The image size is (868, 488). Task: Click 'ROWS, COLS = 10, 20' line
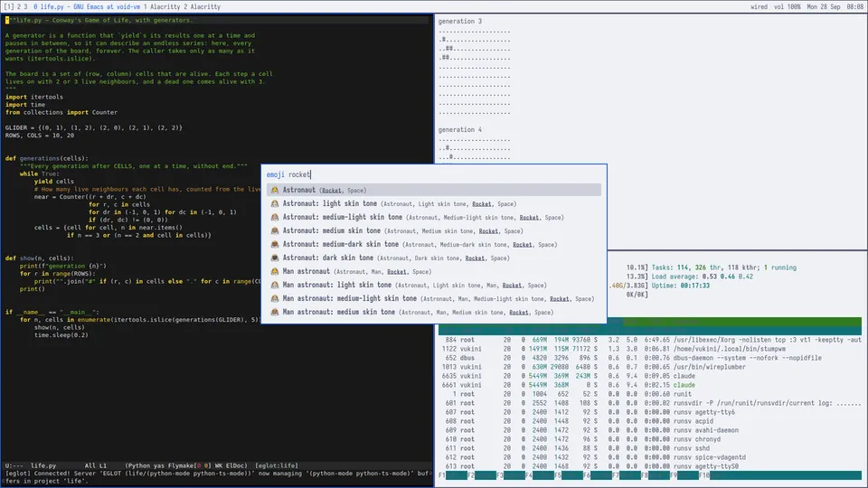point(40,136)
